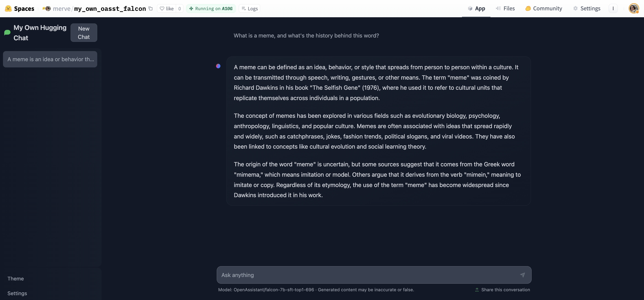Click the green chat bubble logo

tap(7, 32)
